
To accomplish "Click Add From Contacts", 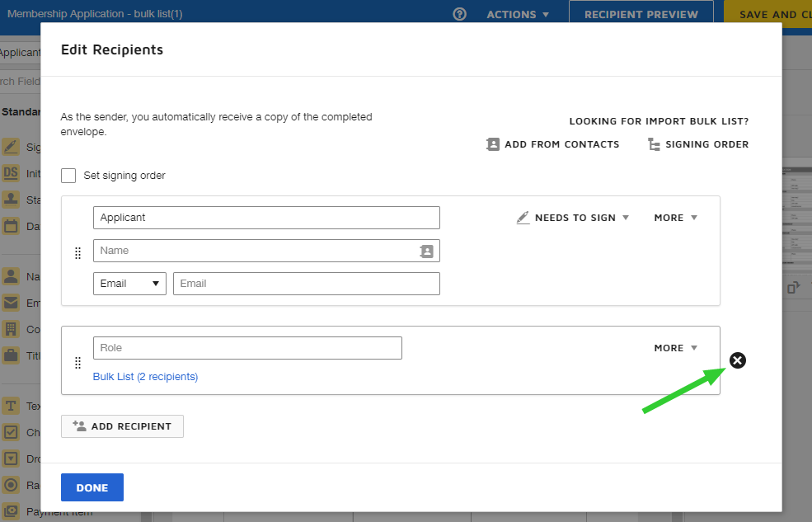I will 552,144.
